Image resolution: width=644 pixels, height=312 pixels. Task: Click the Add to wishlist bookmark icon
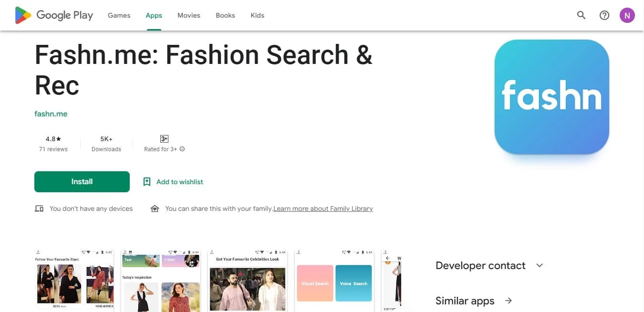point(147,182)
